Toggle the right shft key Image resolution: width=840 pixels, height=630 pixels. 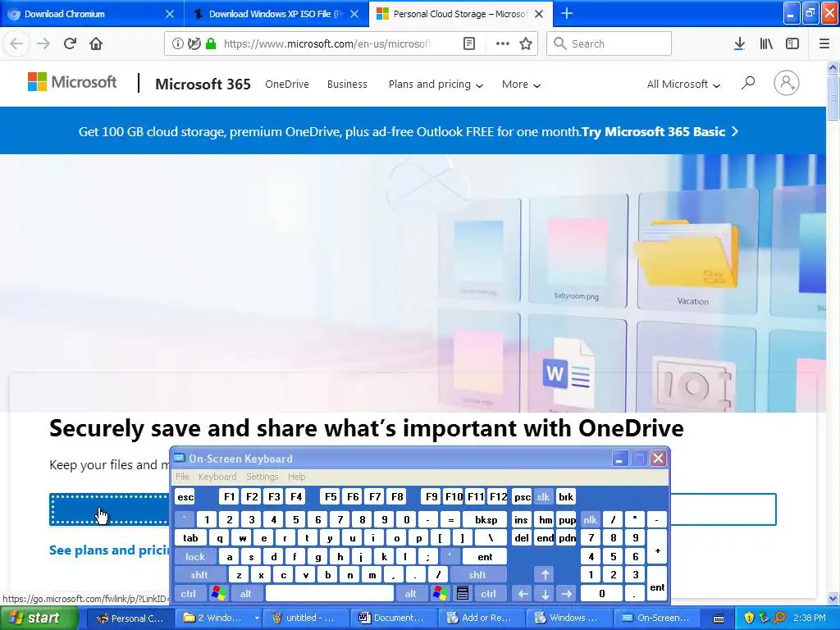477,575
